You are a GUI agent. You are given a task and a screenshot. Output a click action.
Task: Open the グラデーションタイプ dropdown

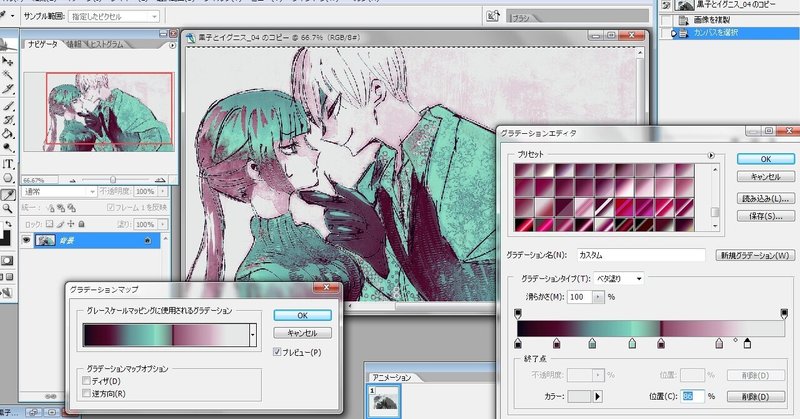click(x=619, y=279)
